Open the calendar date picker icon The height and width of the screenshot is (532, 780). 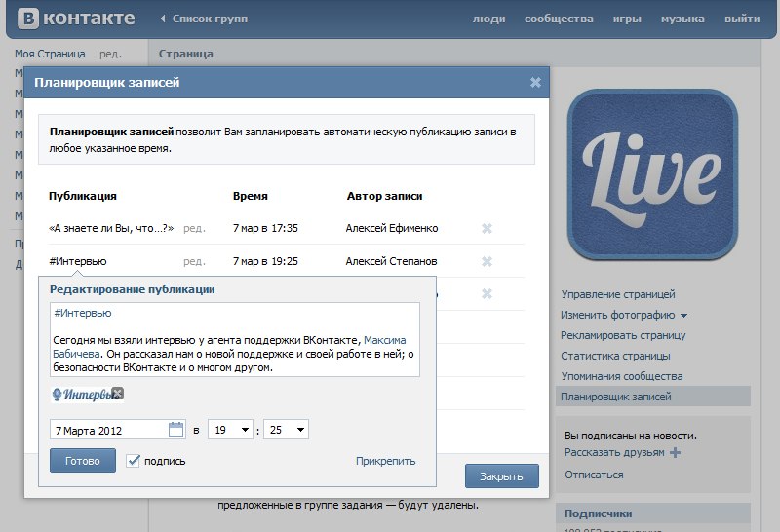[x=176, y=430]
